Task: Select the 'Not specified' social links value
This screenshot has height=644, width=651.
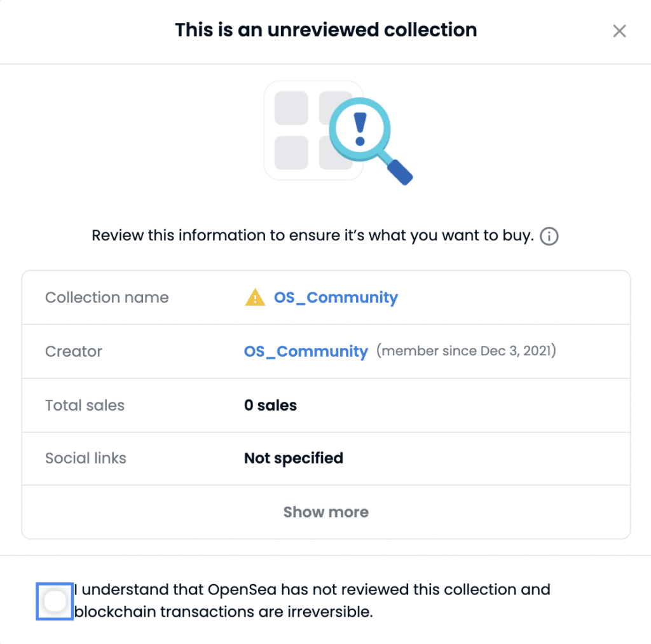Action: click(294, 458)
